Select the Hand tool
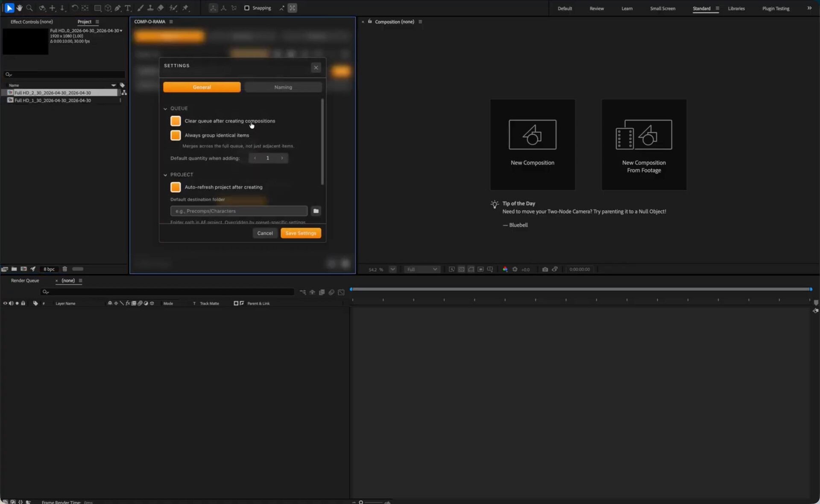Viewport: 820px width, 504px height. [x=19, y=8]
